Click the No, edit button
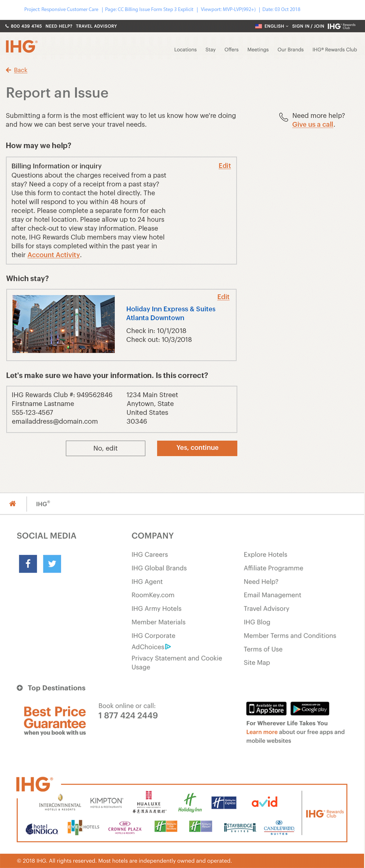The image size is (365, 868). [x=106, y=448]
